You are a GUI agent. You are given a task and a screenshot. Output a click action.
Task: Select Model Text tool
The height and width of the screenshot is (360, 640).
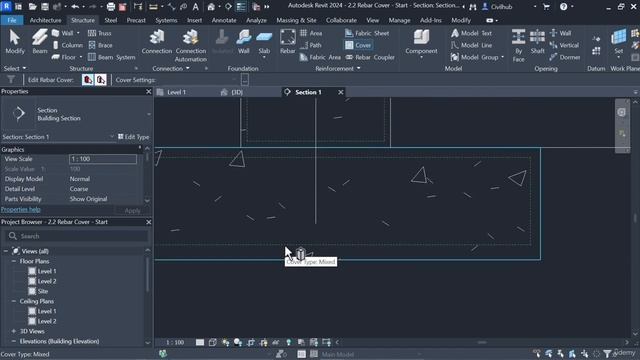[471, 33]
